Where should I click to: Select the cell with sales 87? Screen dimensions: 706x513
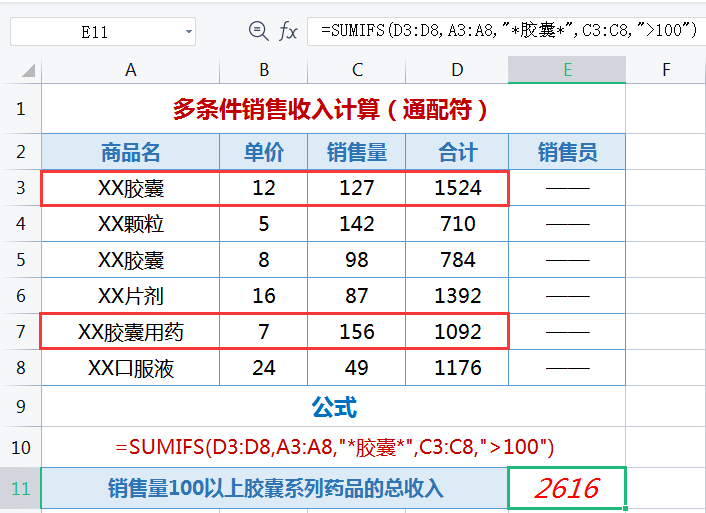tap(357, 296)
